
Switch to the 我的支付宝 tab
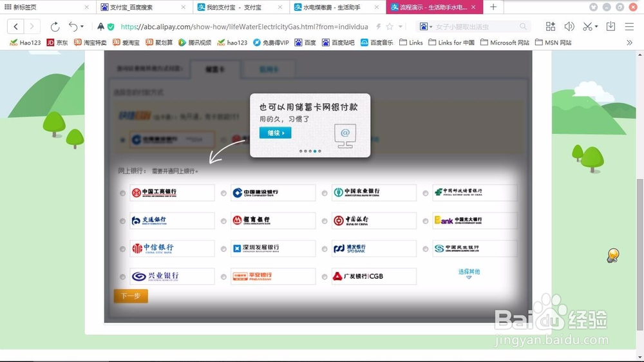click(240, 7)
